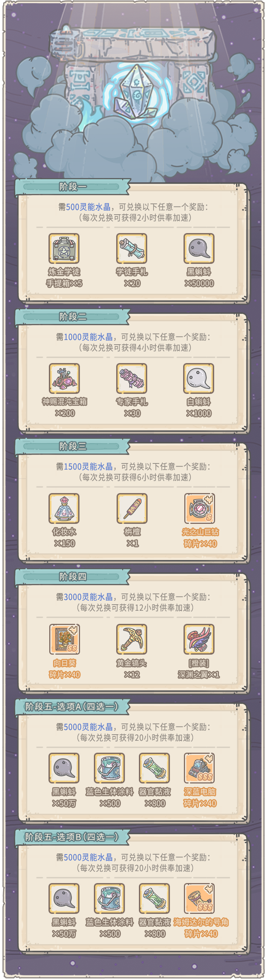Tap the 栴檀 ×1 item icon

pyautogui.click(x=132, y=508)
